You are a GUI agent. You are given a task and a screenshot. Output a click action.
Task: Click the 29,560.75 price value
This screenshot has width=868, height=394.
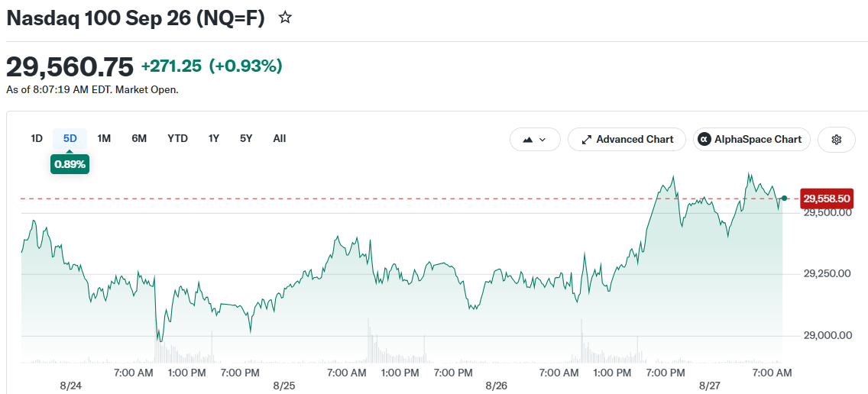point(70,67)
